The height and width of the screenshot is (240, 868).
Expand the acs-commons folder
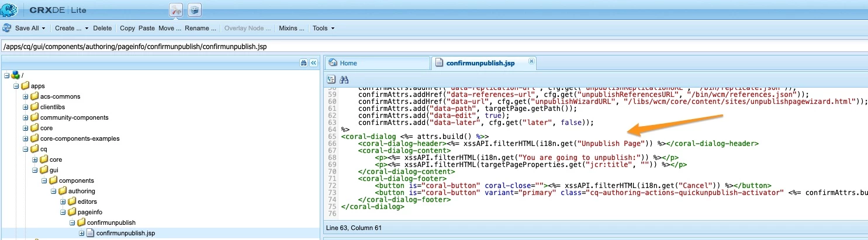[x=26, y=96]
